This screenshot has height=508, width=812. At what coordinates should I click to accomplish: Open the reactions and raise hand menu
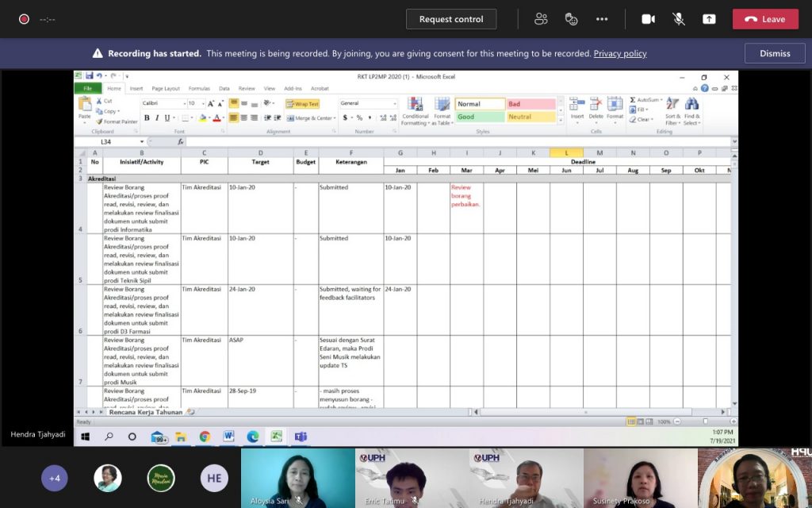pos(571,19)
